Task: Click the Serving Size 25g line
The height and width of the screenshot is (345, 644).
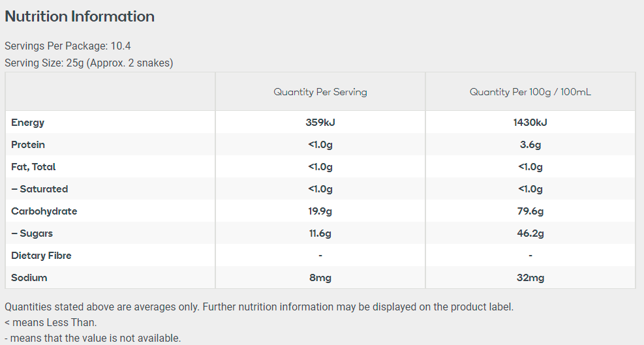Action: coord(89,63)
